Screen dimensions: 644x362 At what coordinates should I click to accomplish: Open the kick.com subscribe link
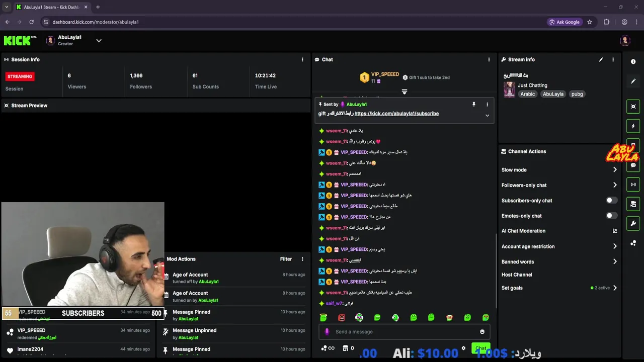(x=396, y=114)
